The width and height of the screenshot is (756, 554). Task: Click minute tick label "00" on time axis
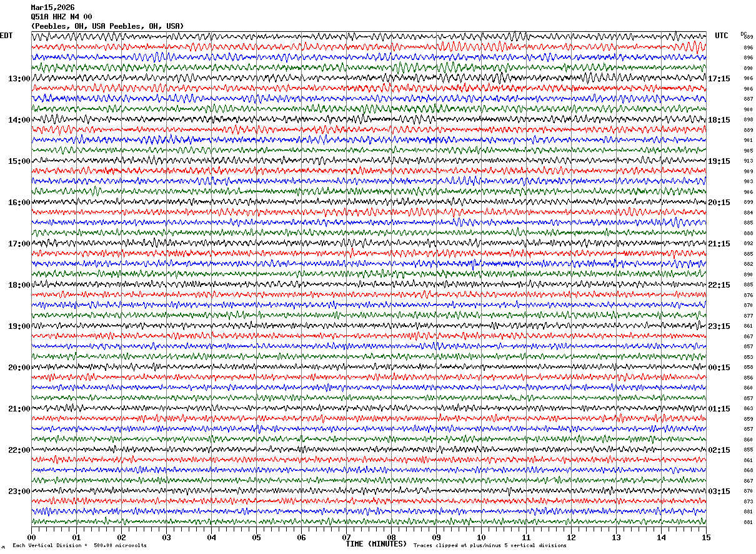coord(31,537)
